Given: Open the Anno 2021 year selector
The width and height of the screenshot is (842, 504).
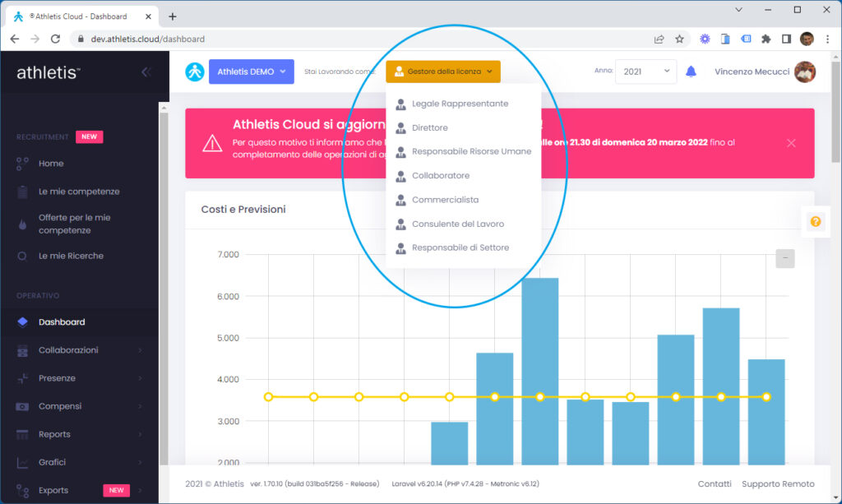Looking at the screenshot, I should (x=646, y=72).
